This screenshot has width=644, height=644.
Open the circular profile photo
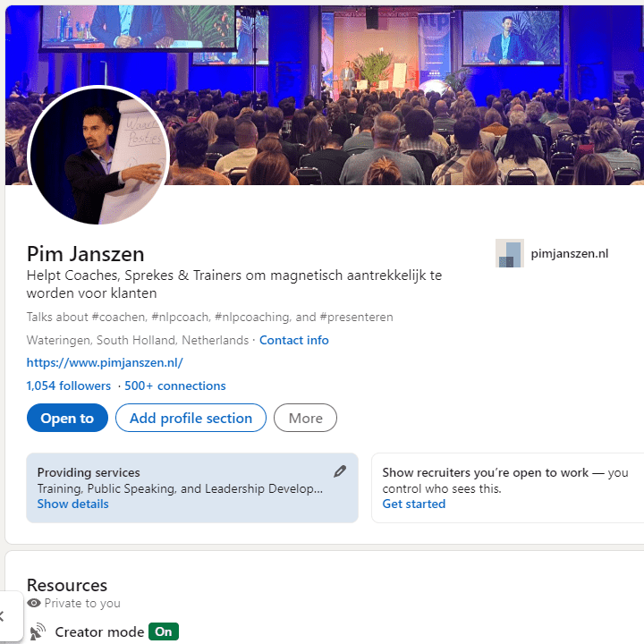(98, 156)
